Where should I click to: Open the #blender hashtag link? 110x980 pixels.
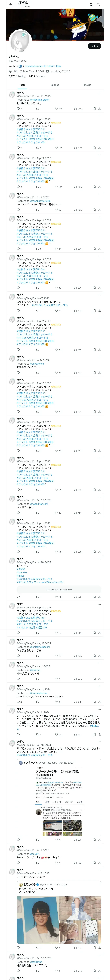tap(22, 572)
